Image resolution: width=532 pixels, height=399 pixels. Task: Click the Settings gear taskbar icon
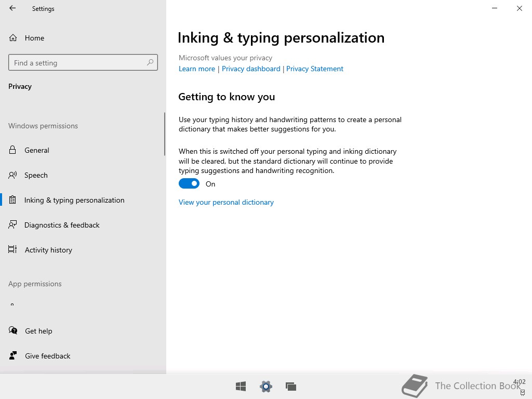(266, 386)
